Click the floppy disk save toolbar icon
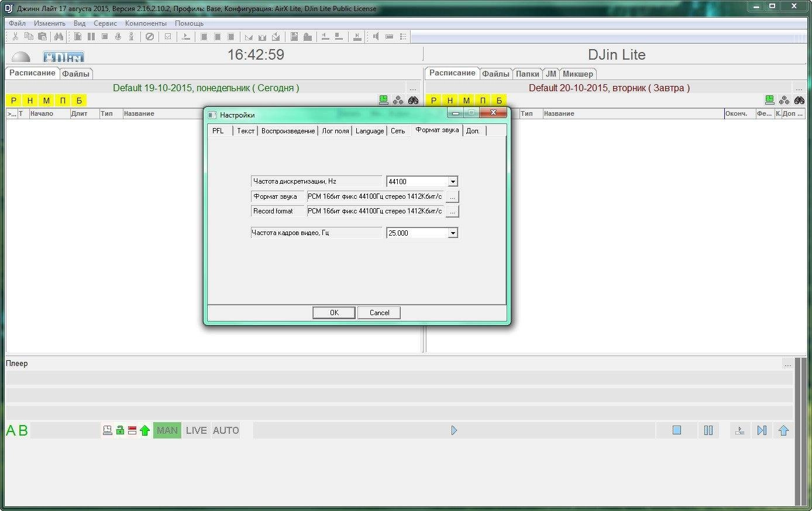Image resolution: width=812 pixels, height=511 pixels. (x=294, y=36)
